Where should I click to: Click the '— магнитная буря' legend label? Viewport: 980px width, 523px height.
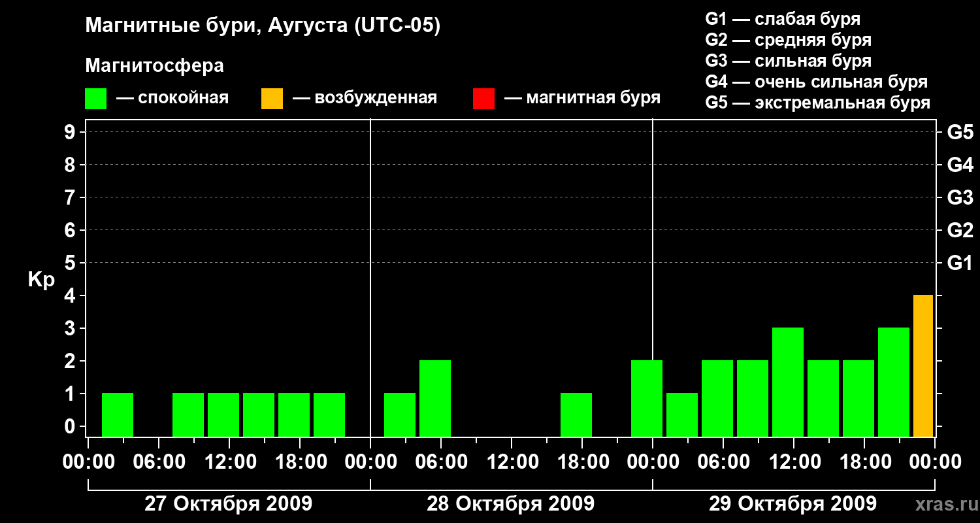583,98
